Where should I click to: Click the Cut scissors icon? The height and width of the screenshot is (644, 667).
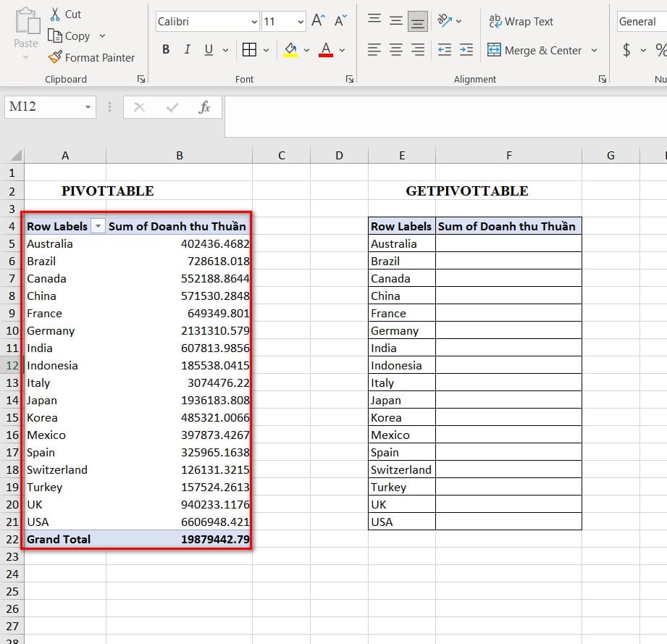click(55, 14)
